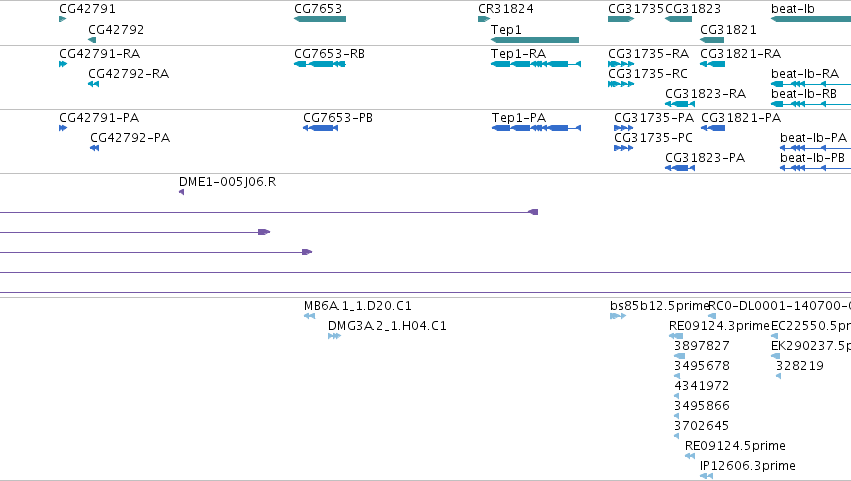Select the CG7653-RB transcript glyph
851x481 pixels.
pos(320,64)
